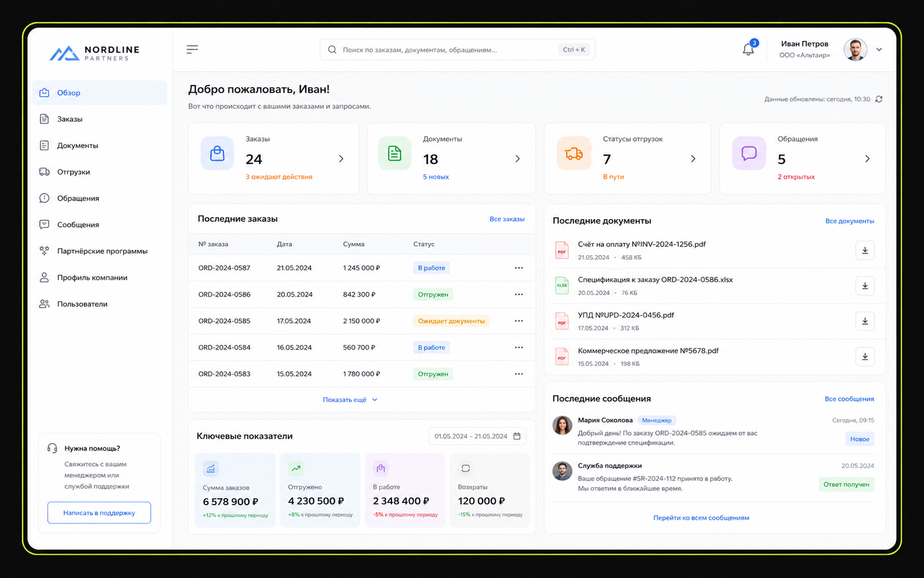Open Служба поддержки message avatar

(x=562, y=471)
